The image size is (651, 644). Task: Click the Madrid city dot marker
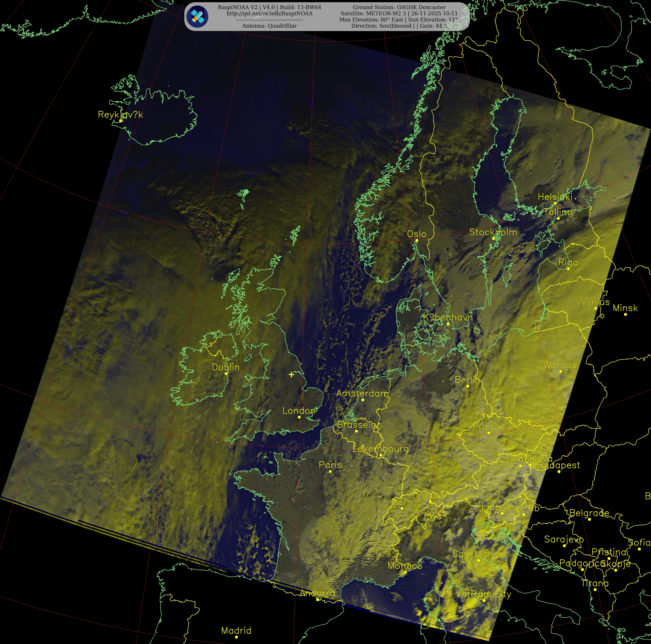point(236,637)
